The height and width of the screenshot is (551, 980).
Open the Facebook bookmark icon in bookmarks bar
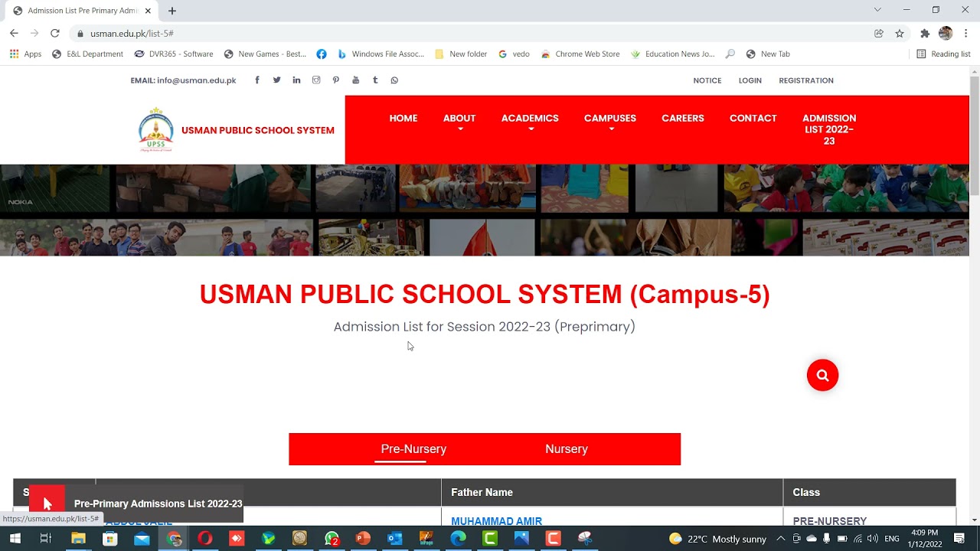pos(322,54)
